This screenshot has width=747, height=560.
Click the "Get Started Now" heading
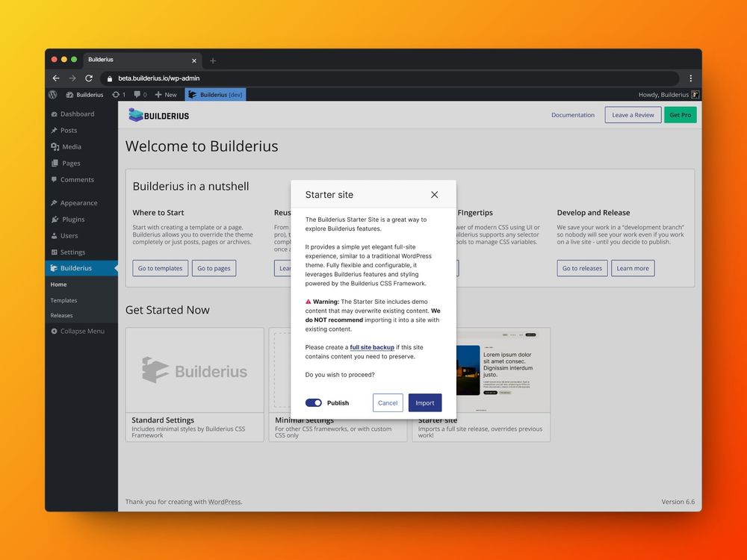coord(167,310)
